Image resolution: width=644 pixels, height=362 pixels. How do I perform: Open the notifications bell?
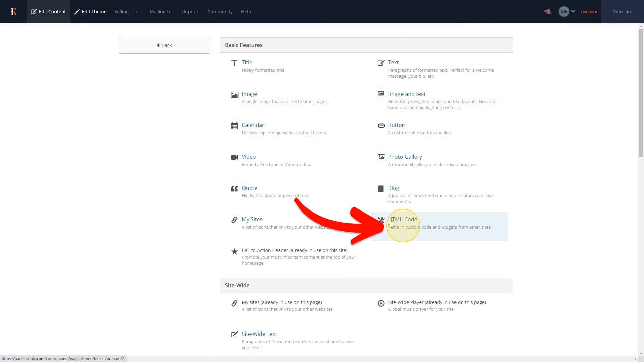tap(548, 12)
